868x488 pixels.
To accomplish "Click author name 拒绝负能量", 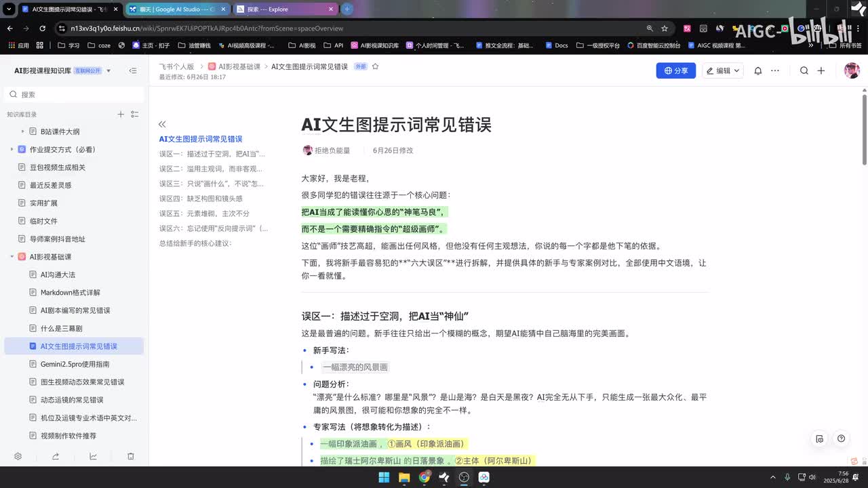I will point(332,150).
